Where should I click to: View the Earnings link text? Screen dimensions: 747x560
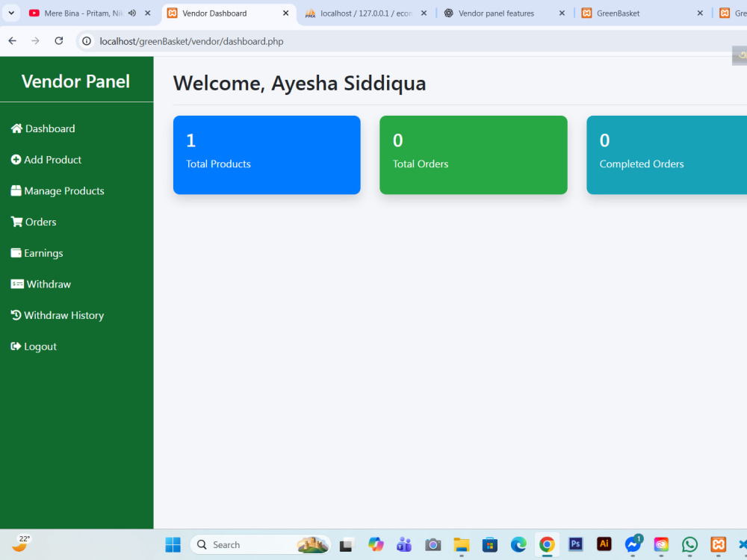coord(43,253)
